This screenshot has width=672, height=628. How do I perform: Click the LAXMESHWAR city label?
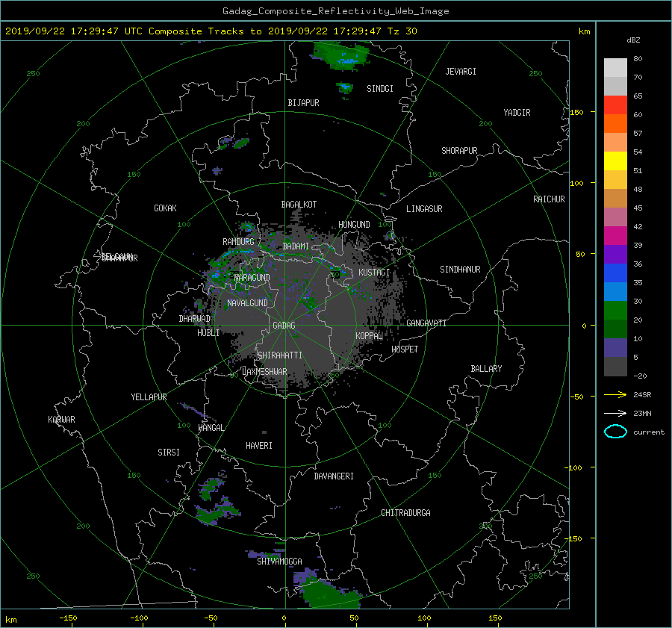pos(264,372)
